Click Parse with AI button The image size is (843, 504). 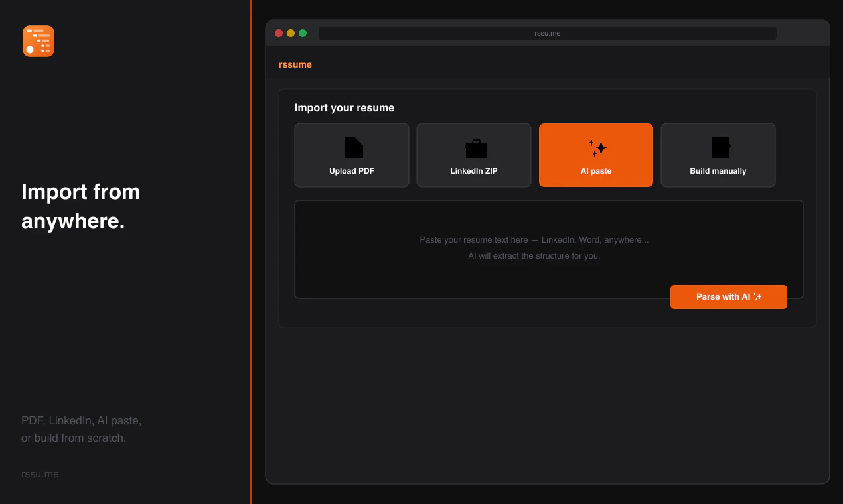729,297
